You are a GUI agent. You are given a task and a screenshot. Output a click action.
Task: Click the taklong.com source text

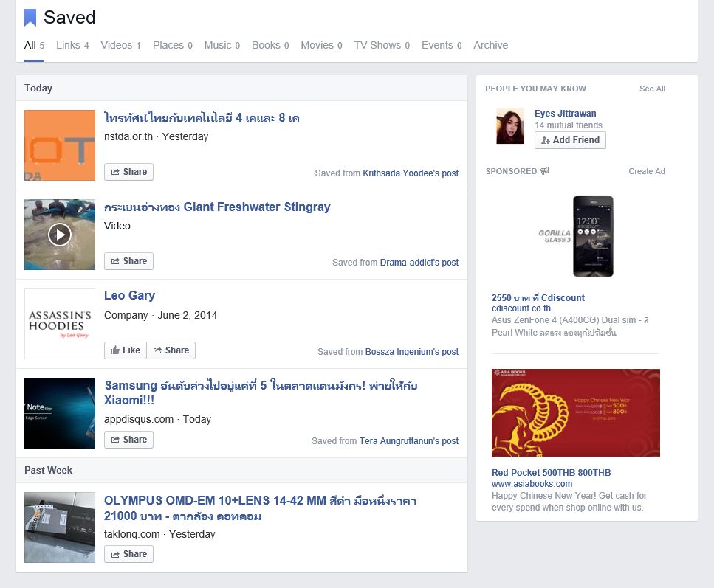[132, 534]
